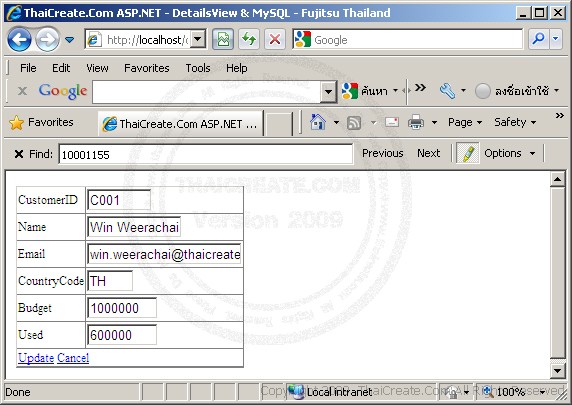Click the Update link
The height and width of the screenshot is (405, 572).
tap(36, 358)
